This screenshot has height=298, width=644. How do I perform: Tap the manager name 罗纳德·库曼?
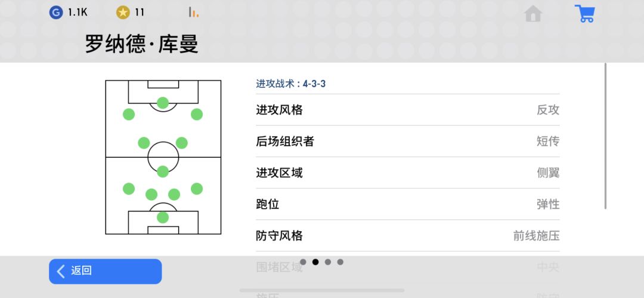142,44
